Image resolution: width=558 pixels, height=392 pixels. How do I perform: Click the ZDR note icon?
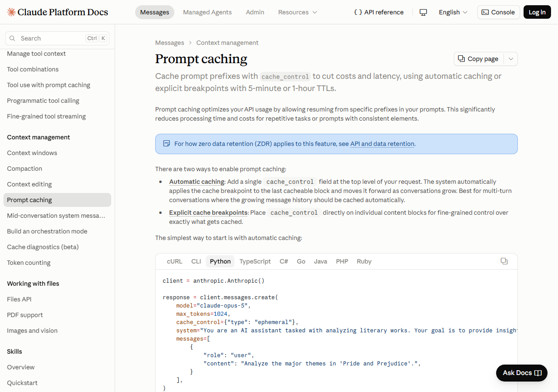(166, 144)
